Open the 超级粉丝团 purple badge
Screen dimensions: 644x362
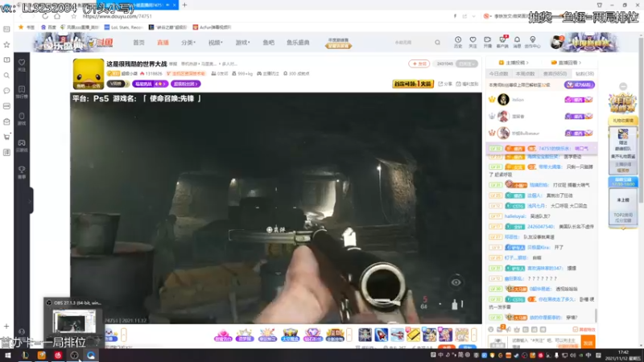click(x=185, y=84)
